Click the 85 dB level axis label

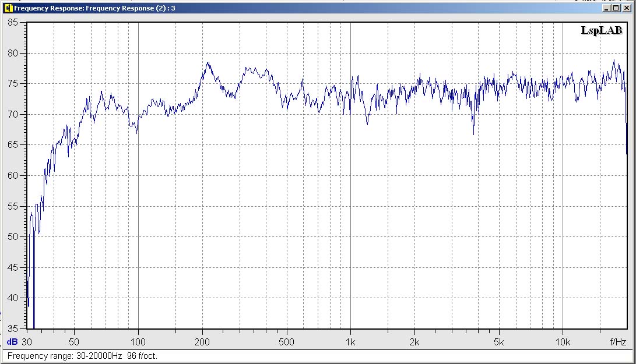coord(13,22)
